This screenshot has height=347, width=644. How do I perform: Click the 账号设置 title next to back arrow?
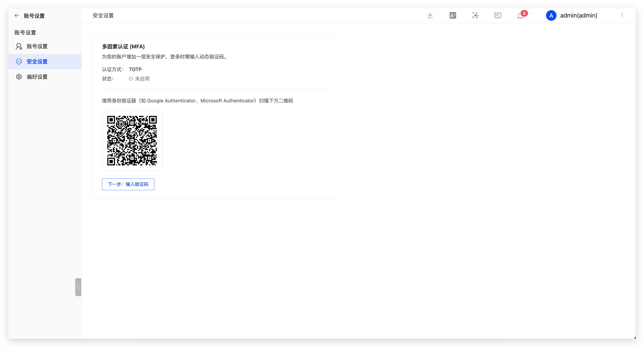(34, 16)
